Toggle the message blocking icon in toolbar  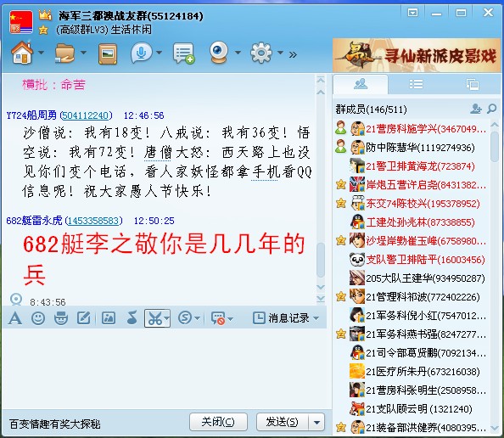coord(218,318)
